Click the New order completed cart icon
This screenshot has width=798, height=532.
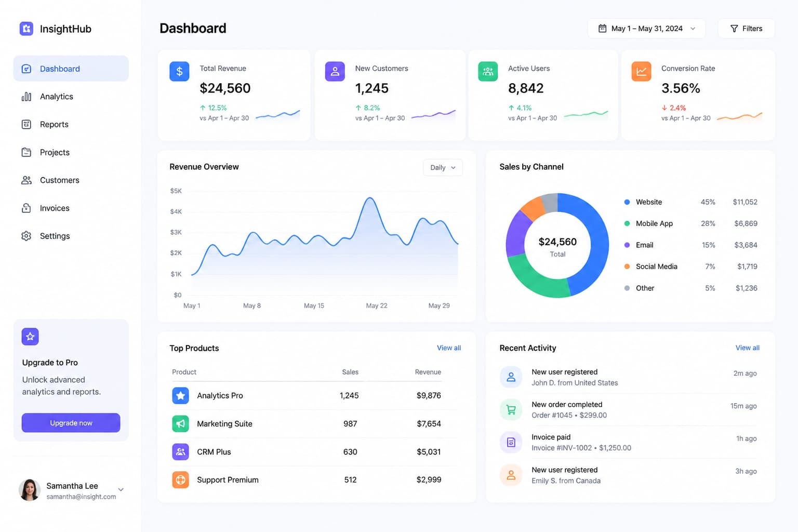click(x=511, y=409)
